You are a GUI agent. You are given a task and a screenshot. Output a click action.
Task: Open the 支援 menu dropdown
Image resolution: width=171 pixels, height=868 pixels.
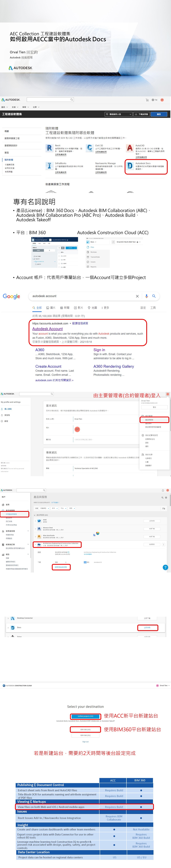tap(15, 107)
